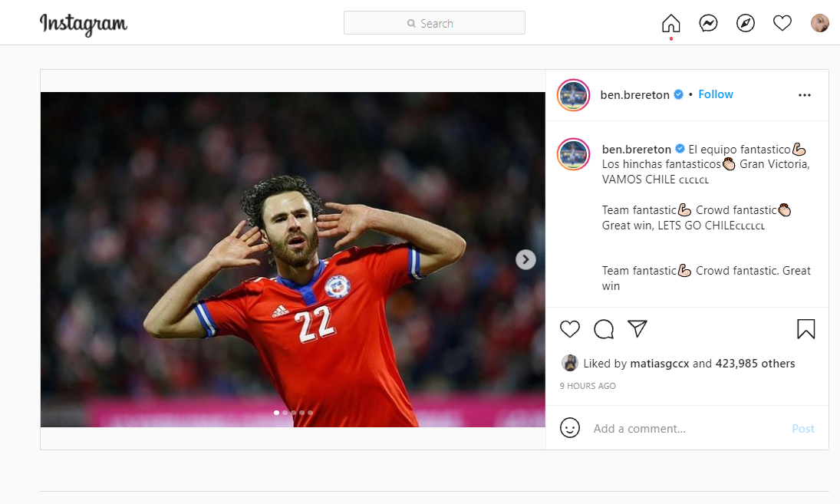840x504 pixels.
Task: Open Messenger direct messages icon
Action: (708, 24)
